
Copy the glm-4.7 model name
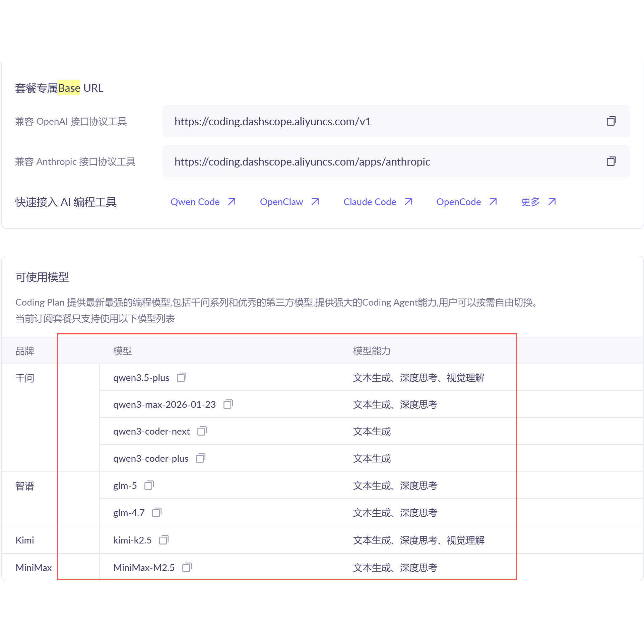click(x=157, y=512)
